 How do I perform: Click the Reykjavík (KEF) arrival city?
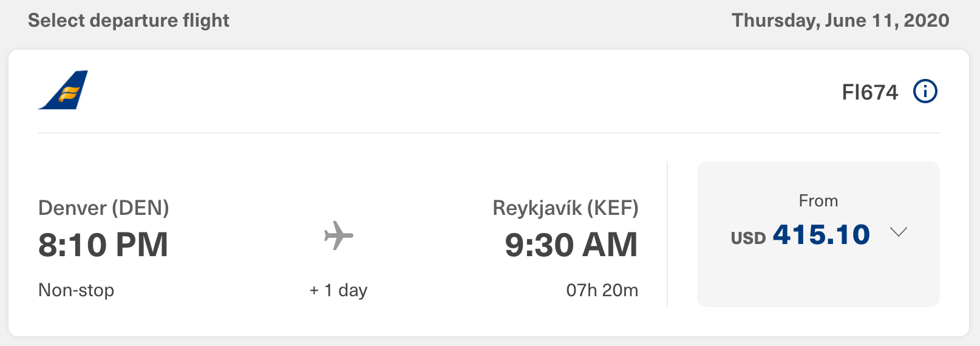coord(565,208)
